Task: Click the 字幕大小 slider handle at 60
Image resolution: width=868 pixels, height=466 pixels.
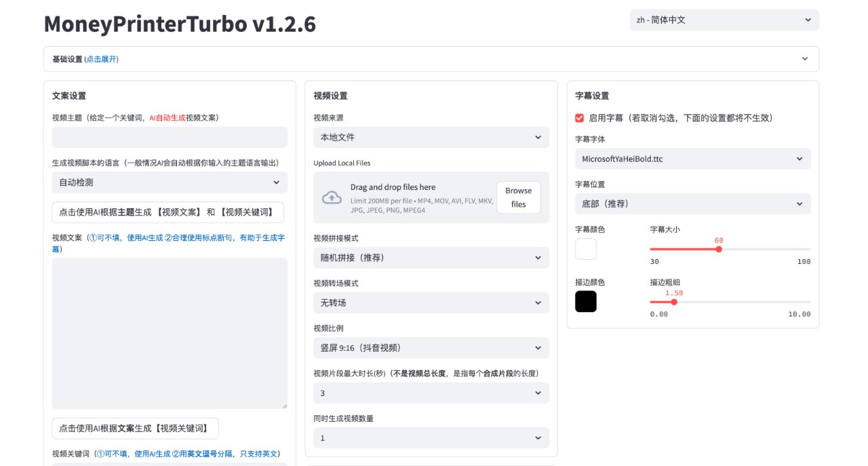Action: [x=719, y=249]
